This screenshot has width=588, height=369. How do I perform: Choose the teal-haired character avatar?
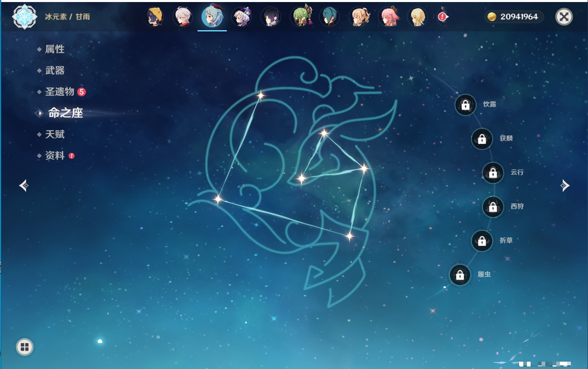(x=330, y=17)
